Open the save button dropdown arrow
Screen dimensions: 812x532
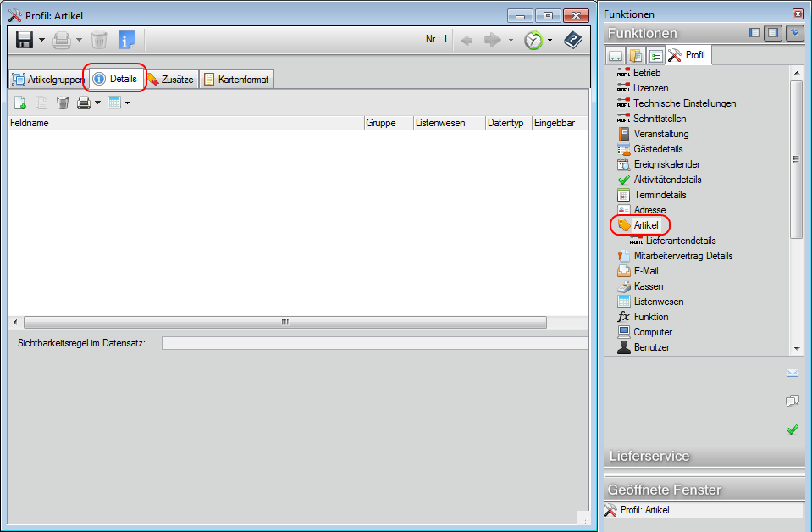coord(41,40)
